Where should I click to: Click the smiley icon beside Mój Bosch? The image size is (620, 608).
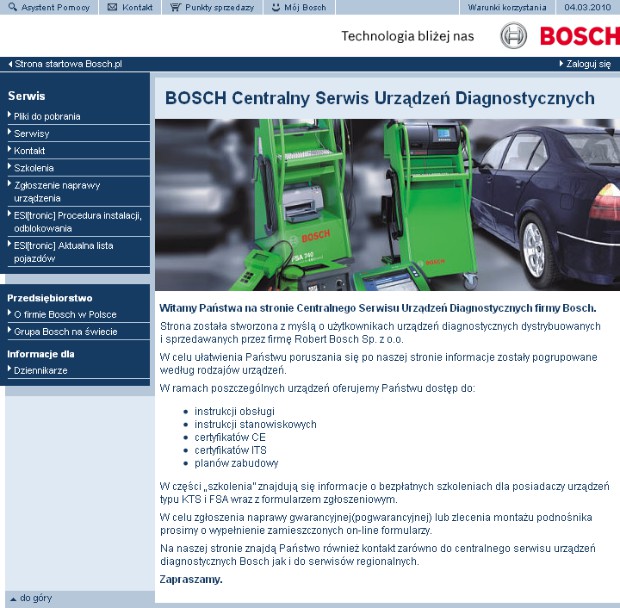click(276, 7)
